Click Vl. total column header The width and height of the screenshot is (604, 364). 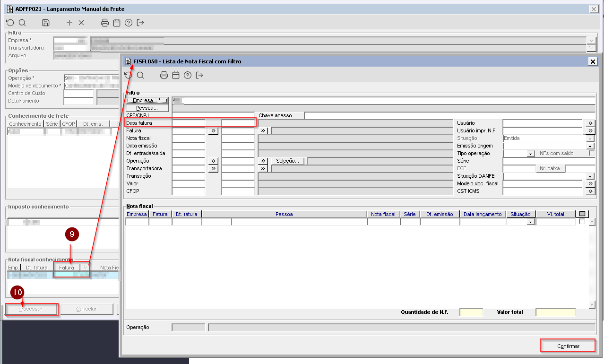click(x=556, y=214)
